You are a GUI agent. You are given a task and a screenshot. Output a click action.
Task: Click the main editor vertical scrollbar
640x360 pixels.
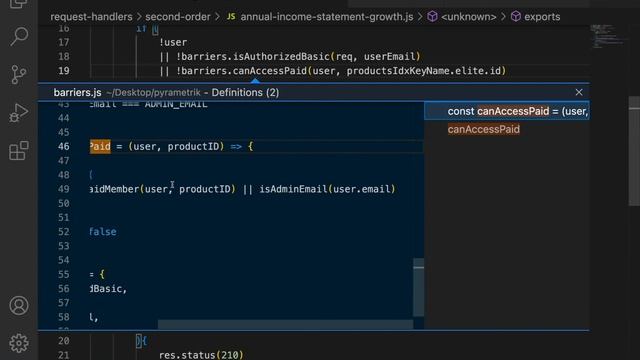coord(634,151)
